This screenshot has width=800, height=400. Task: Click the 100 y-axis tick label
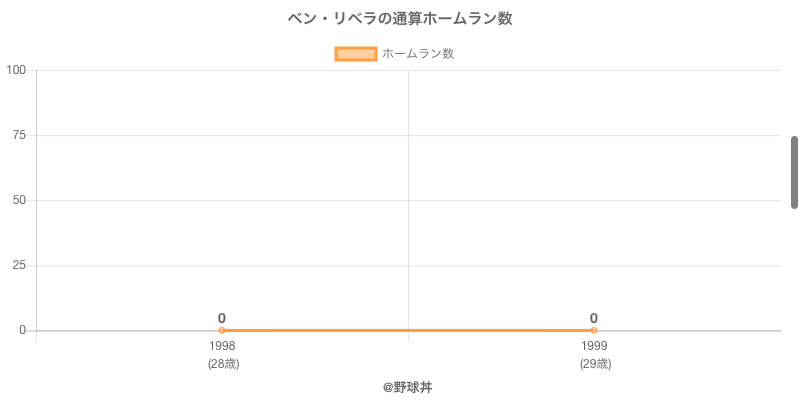pyautogui.click(x=16, y=70)
